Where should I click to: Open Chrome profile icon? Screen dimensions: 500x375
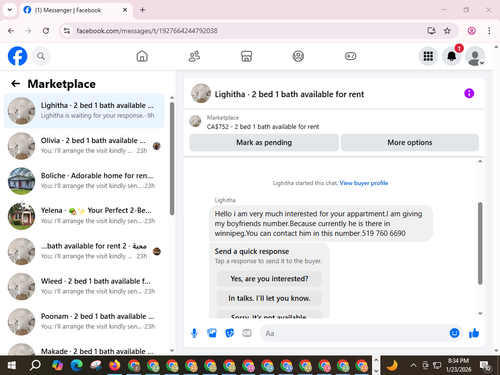471,31
